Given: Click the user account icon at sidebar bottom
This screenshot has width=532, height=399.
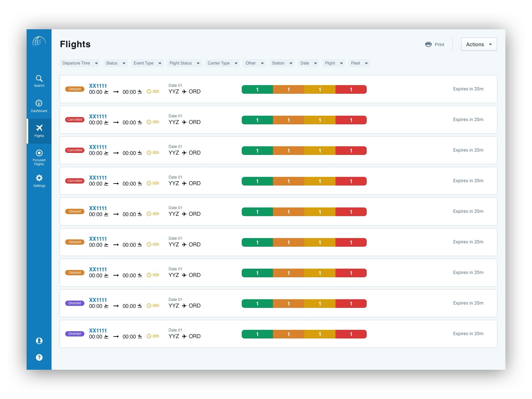Looking at the screenshot, I should click(x=39, y=340).
